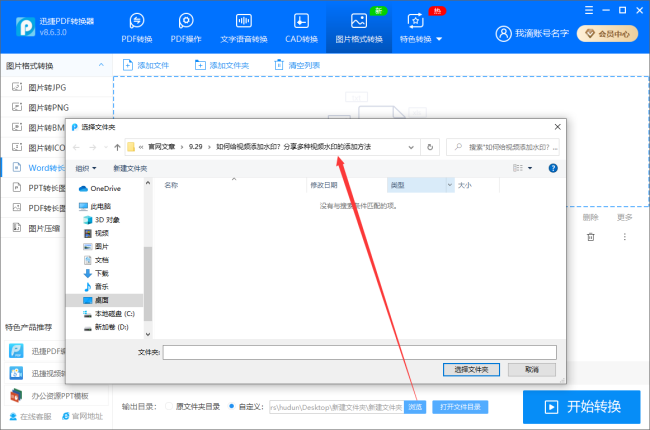Viewport: 650px width, 430px height.
Task: Open the hamburger menu icon in title bar
Action: point(589,10)
